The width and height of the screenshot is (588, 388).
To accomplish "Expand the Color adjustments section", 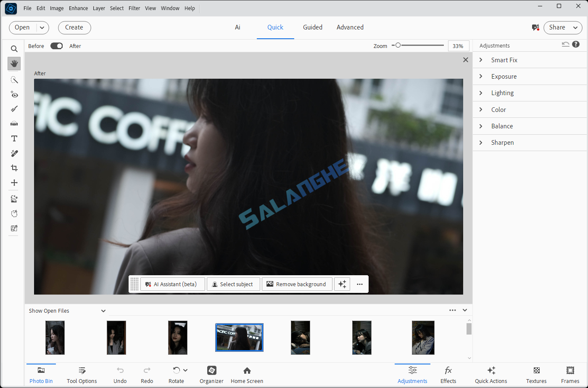I will 530,109.
